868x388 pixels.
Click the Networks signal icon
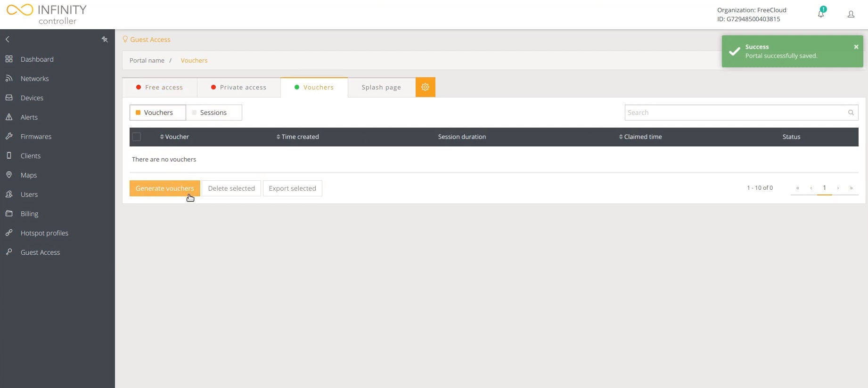click(x=9, y=79)
